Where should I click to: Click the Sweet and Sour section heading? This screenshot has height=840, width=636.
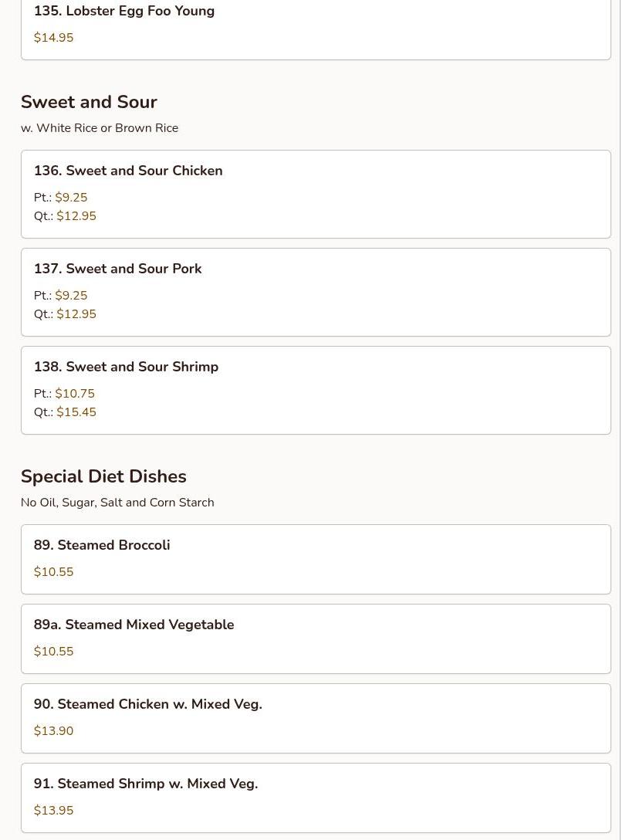(x=89, y=102)
